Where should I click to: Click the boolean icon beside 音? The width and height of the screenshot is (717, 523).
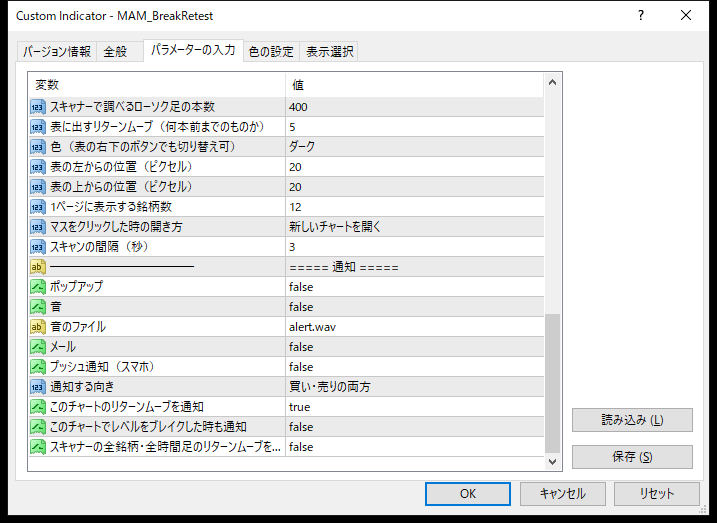(38, 307)
